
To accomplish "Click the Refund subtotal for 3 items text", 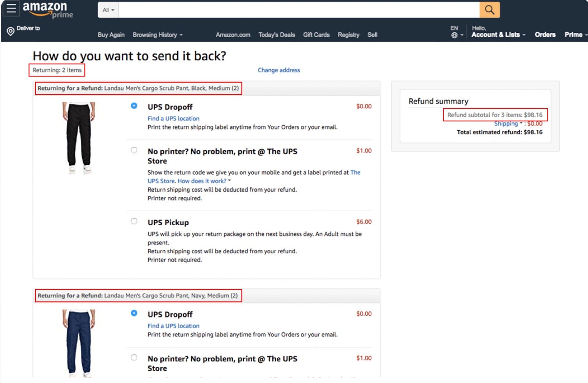I will 495,115.
